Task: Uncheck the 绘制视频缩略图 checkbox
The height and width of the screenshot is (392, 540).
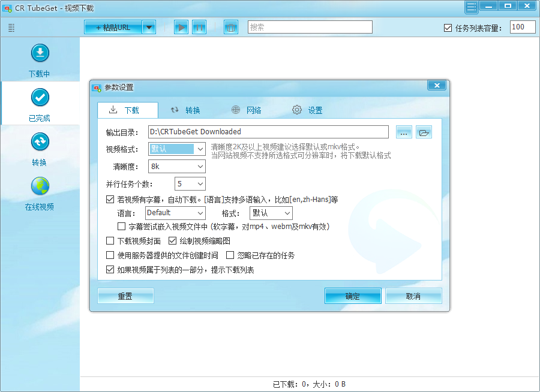Action: (173, 241)
